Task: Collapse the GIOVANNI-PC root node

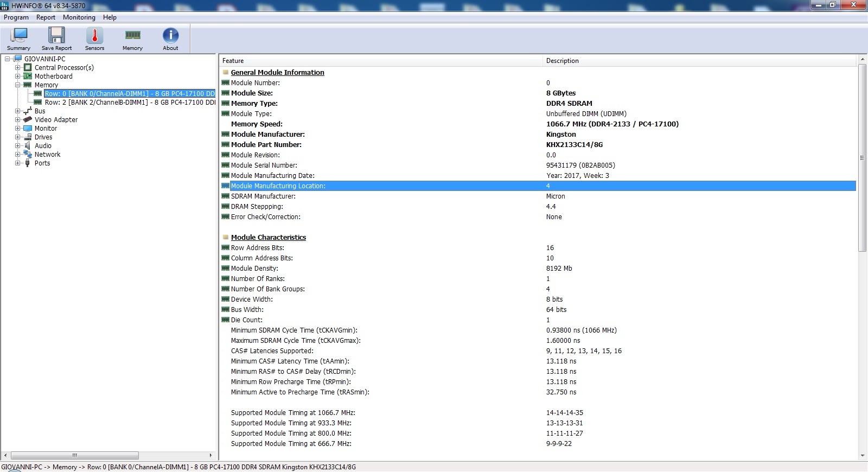Action: click(7, 59)
